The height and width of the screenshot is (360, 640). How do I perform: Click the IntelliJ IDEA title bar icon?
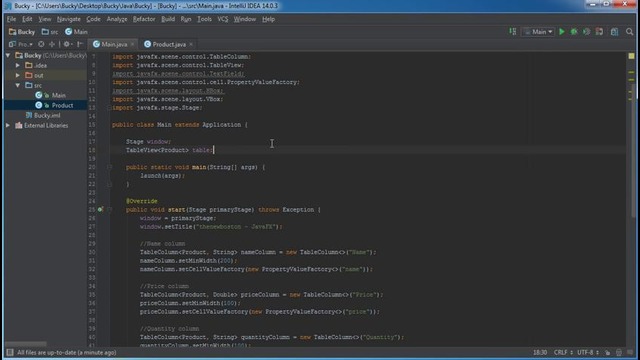[8, 6]
